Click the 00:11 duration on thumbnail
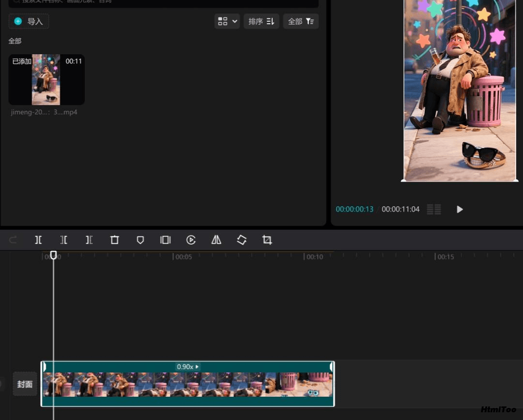This screenshot has width=523, height=420. [x=74, y=62]
